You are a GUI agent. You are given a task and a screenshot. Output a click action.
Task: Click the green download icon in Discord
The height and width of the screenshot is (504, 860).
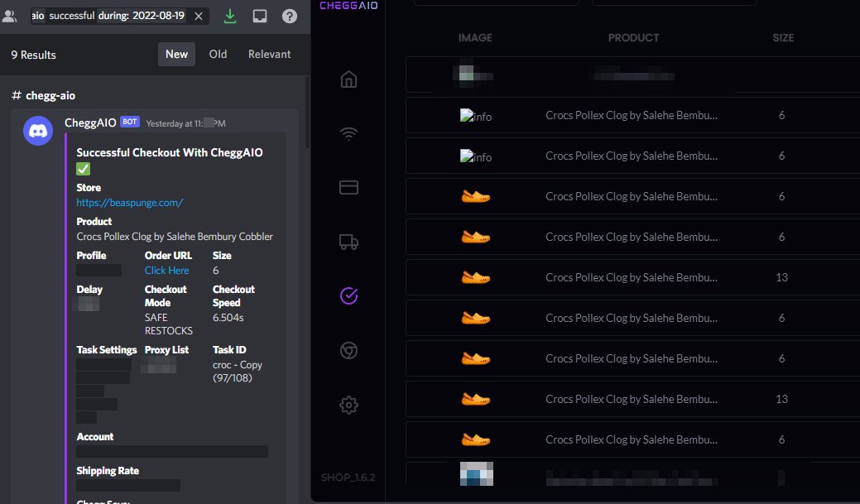coord(230,16)
